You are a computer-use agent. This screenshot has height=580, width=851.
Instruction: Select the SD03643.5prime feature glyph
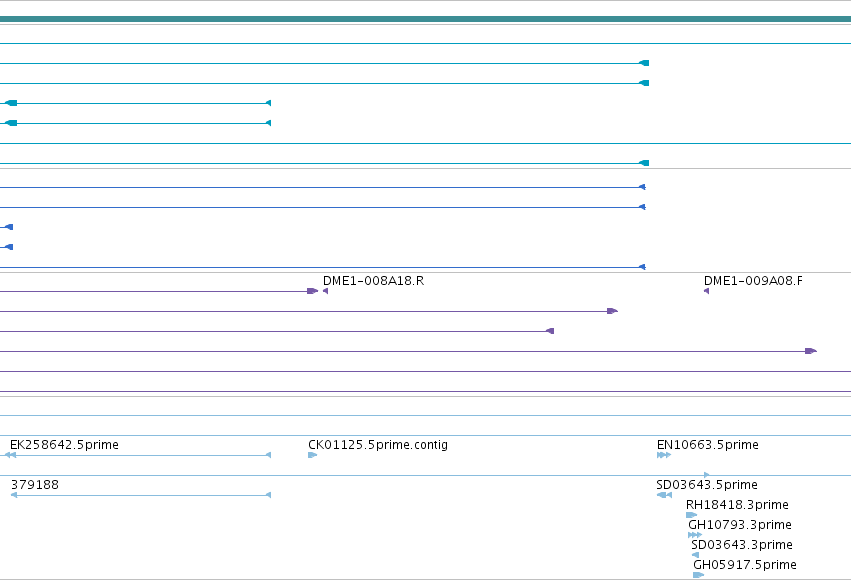point(664,495)
